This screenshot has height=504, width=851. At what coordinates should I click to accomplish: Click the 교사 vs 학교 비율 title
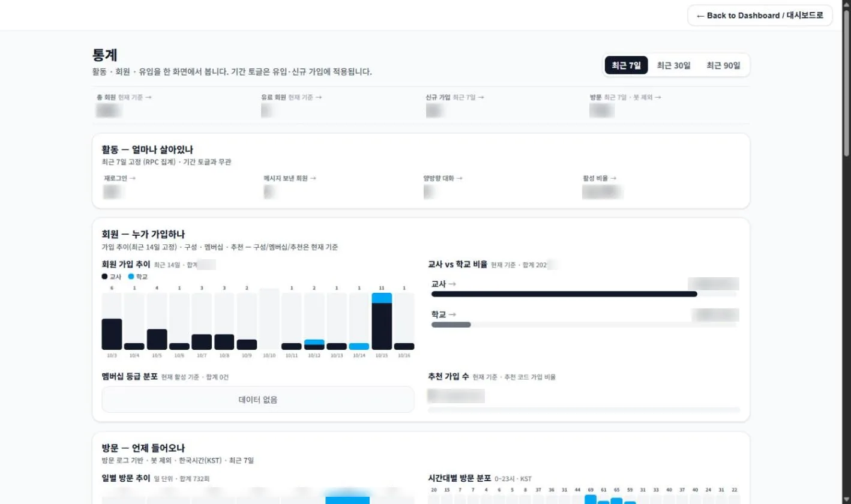[x=457, y=264]
